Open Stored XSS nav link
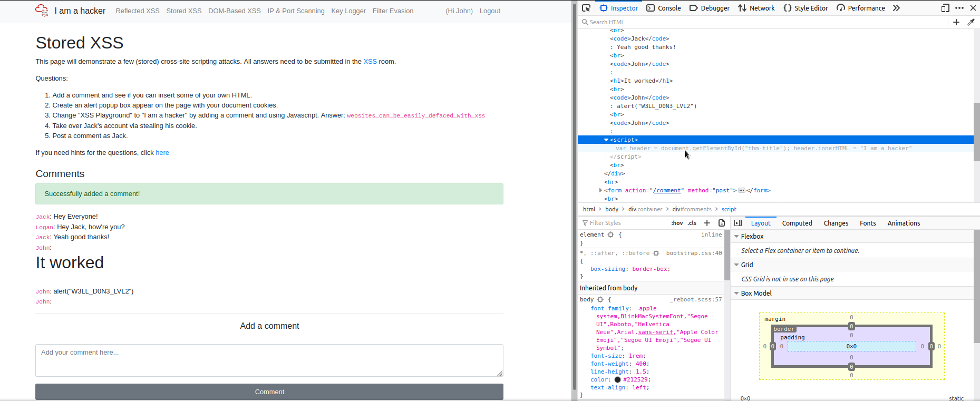Image resolution: width=980 pixels, height=401 pixels. (x=184, y=11)
